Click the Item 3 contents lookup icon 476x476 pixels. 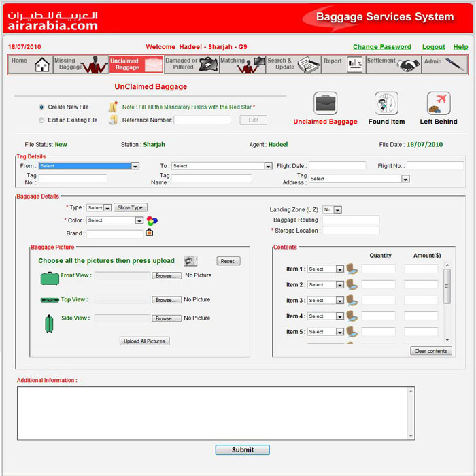(x=352, y=301)
